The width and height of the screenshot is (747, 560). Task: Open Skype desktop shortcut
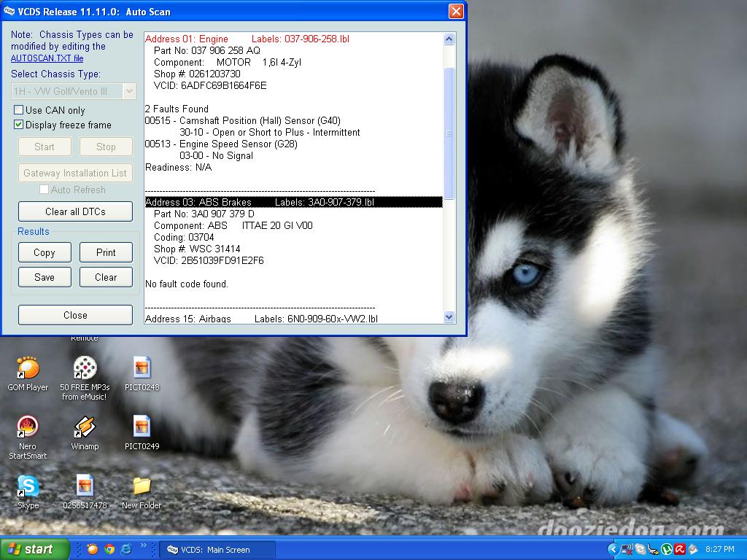[x=28, y=487]
